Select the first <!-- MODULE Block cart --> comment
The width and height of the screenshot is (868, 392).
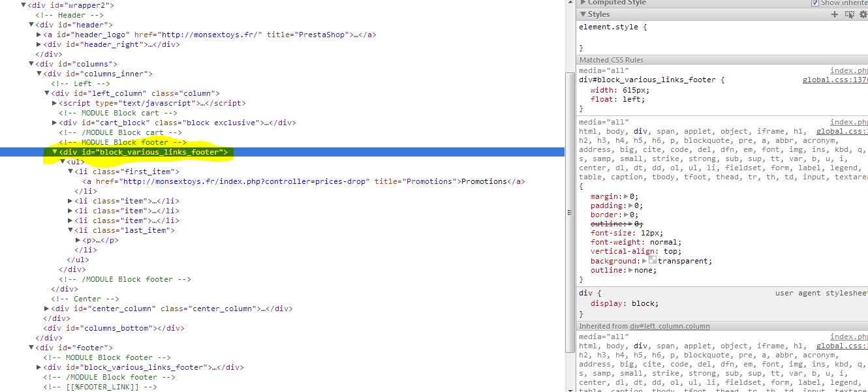117,113
